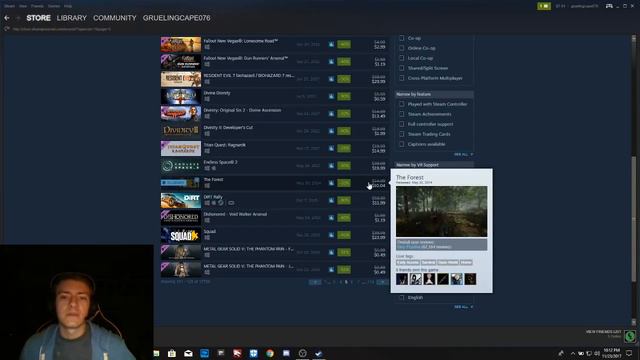Open the Steam menu in menu bar
Viewport: 640px width, 360px height.
pyautogui.click(x=9, y=6)
